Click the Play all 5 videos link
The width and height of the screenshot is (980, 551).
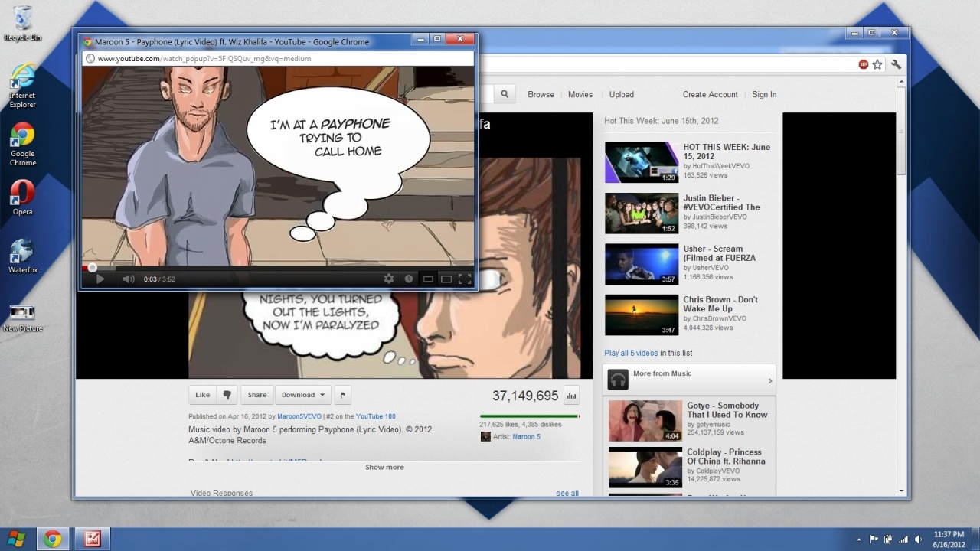(x=631, y=354)
